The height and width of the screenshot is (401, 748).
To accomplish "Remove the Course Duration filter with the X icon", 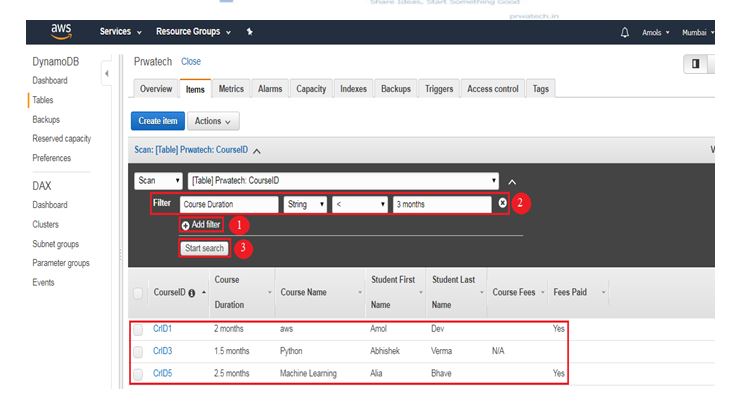I will 502,203.
